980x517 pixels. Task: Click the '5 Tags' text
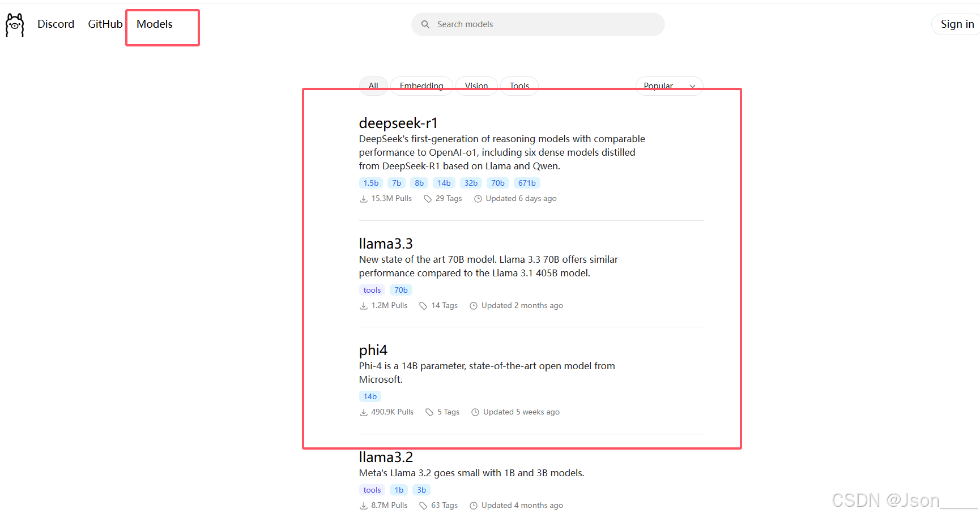pyautogui.click(x=448, y=412)
